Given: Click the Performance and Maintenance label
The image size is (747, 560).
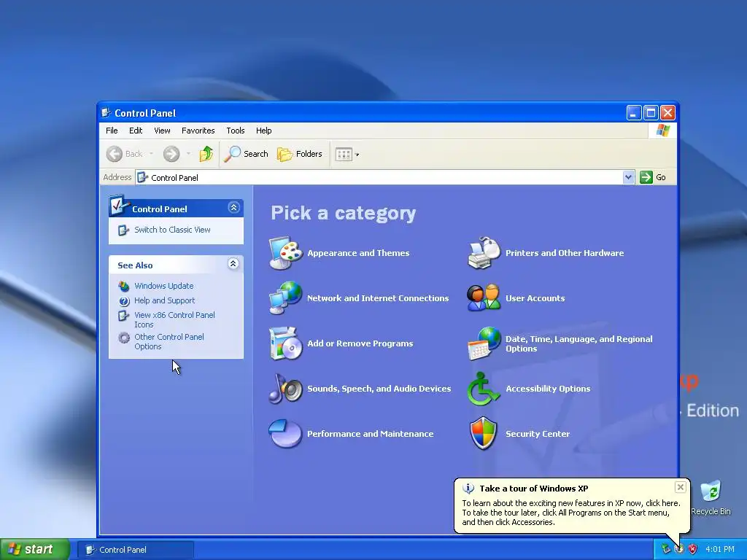Looking at the screenshot, I should tap(370, 434).
